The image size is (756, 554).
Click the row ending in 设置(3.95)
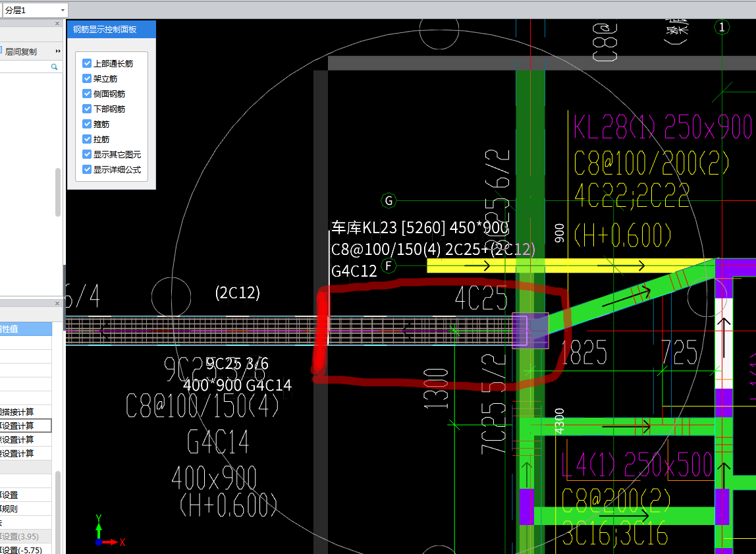pos(26,536)
